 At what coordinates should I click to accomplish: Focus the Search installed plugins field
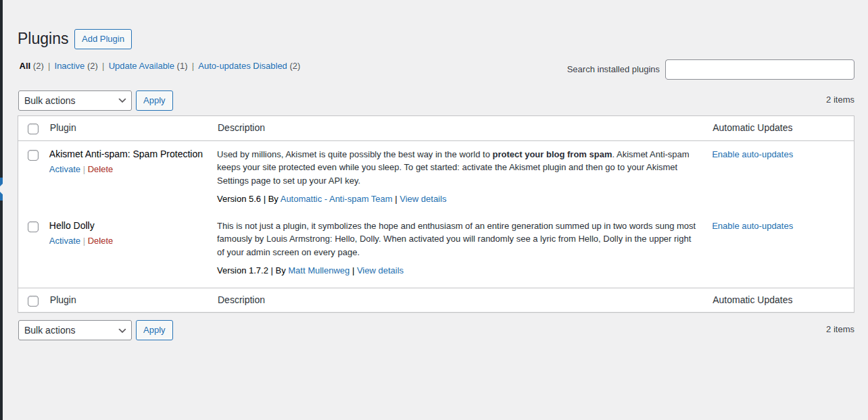pyautogui.click(x=760, y=70)
